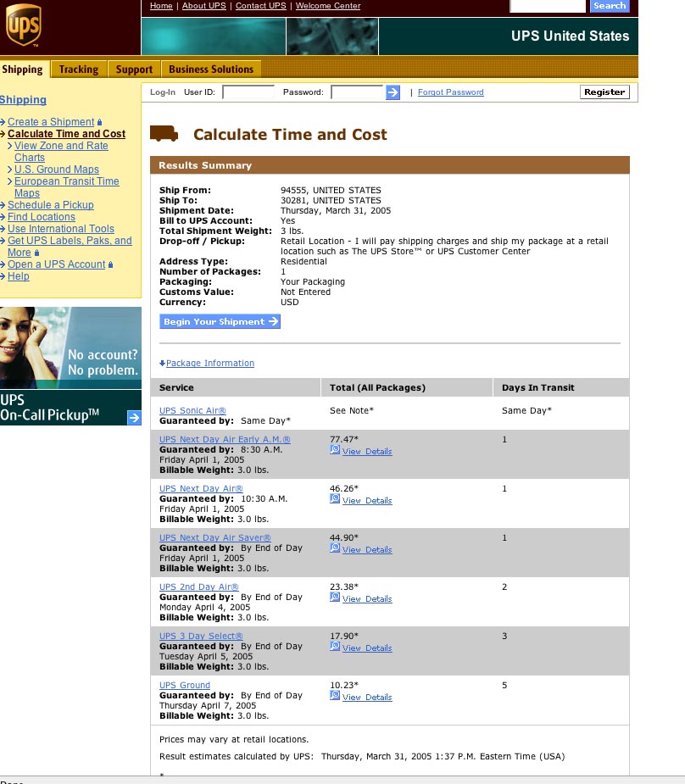Viewport: 685px width, 784px height.
Task: Click the UPS Sonic Air service link
Action: tap(192, 410)
